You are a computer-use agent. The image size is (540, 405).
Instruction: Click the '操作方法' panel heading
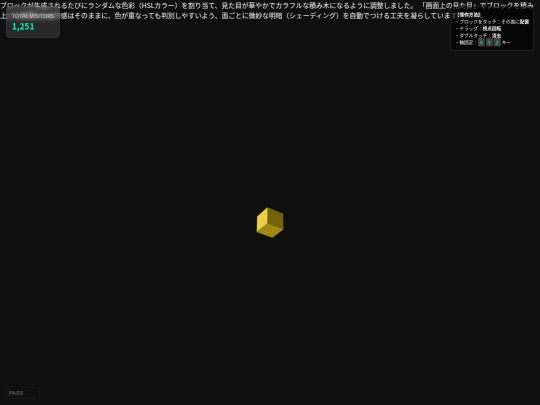(469, 15)
